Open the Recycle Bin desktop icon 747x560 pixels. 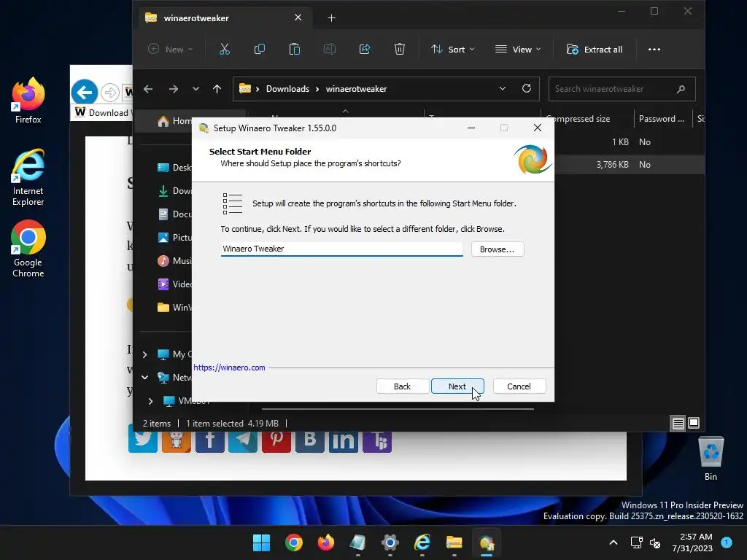[711, 459]
